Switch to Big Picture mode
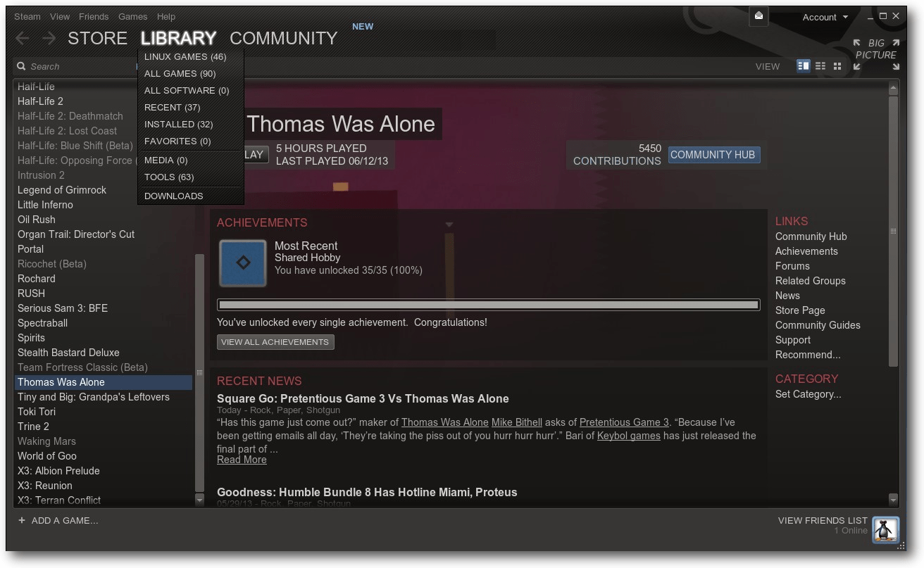 [x=876, y=54]
